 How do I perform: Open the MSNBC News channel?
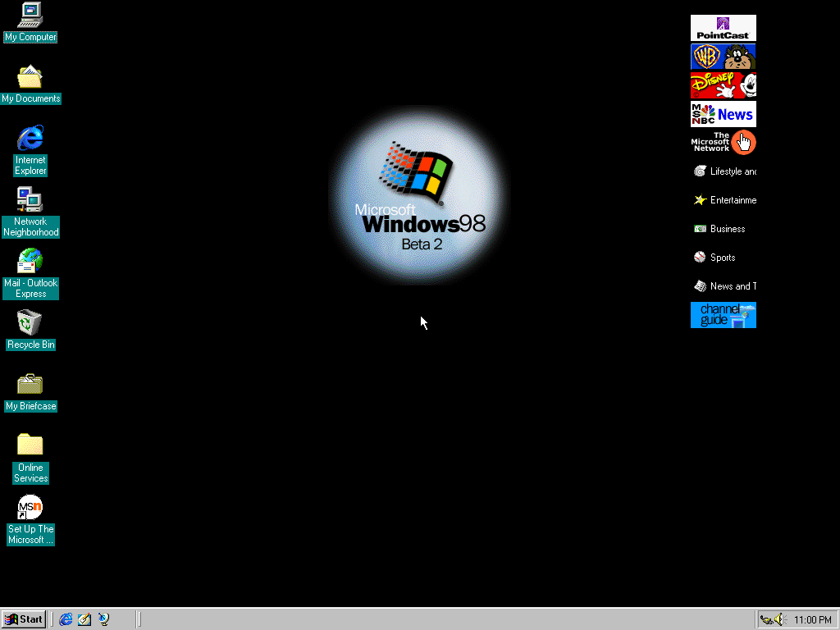coord(724,114)
